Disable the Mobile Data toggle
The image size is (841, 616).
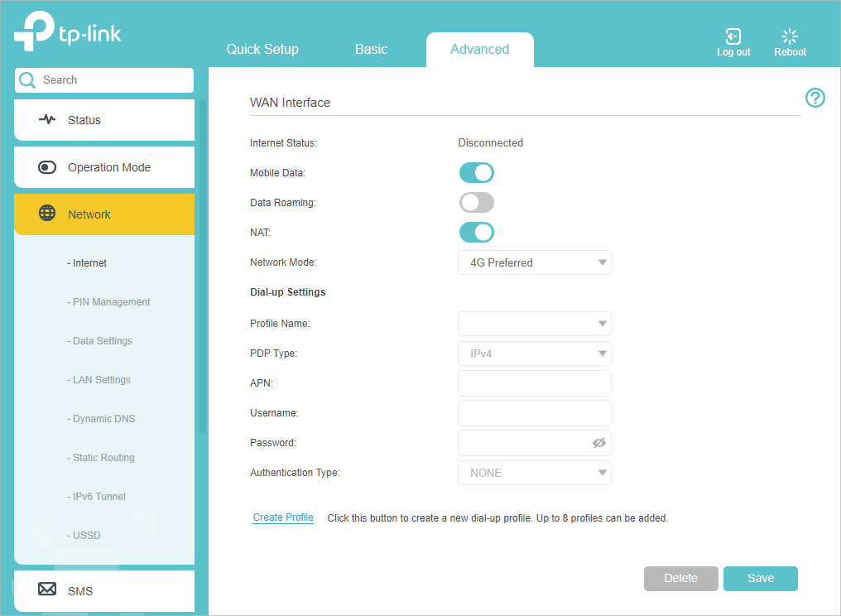point(477,172)
